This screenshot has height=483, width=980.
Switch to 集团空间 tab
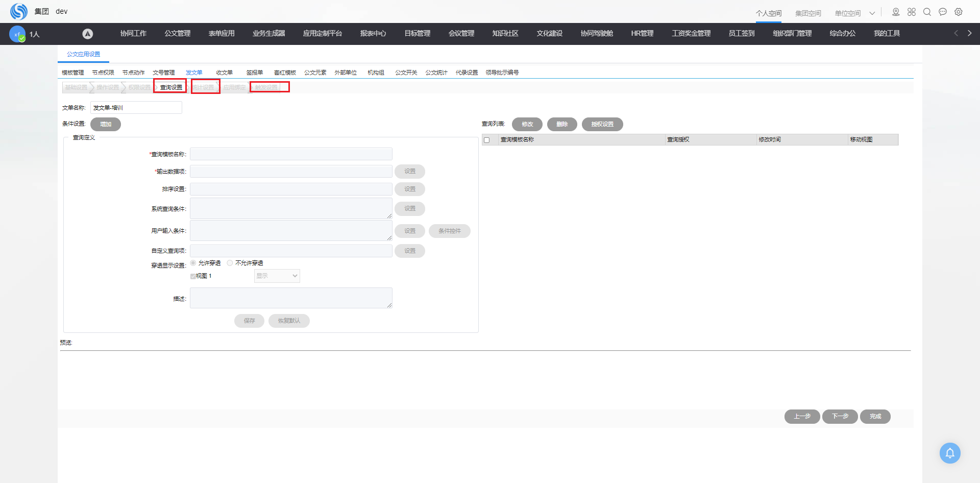pyautogui.click(x=808, y=13)
